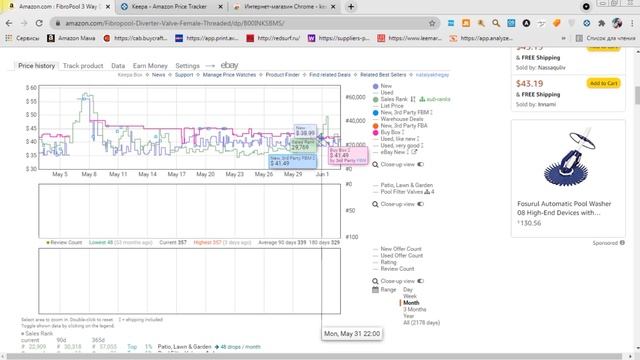640x360 pixels.
Task: Click the ebay logo link
Action: [x=229, y=65]
